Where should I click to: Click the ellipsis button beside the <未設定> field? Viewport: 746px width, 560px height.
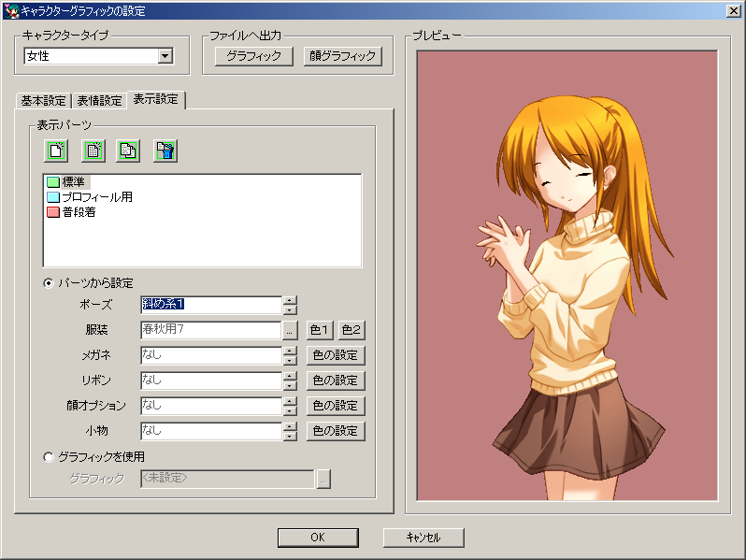323,479
